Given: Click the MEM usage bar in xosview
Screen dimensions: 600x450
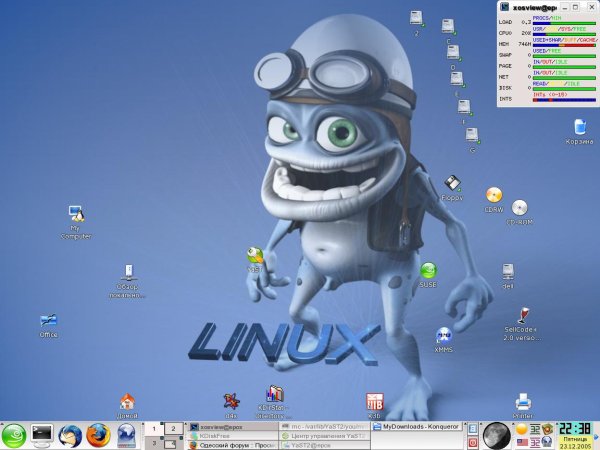Looking at the screenshot, I should point(564,45).
